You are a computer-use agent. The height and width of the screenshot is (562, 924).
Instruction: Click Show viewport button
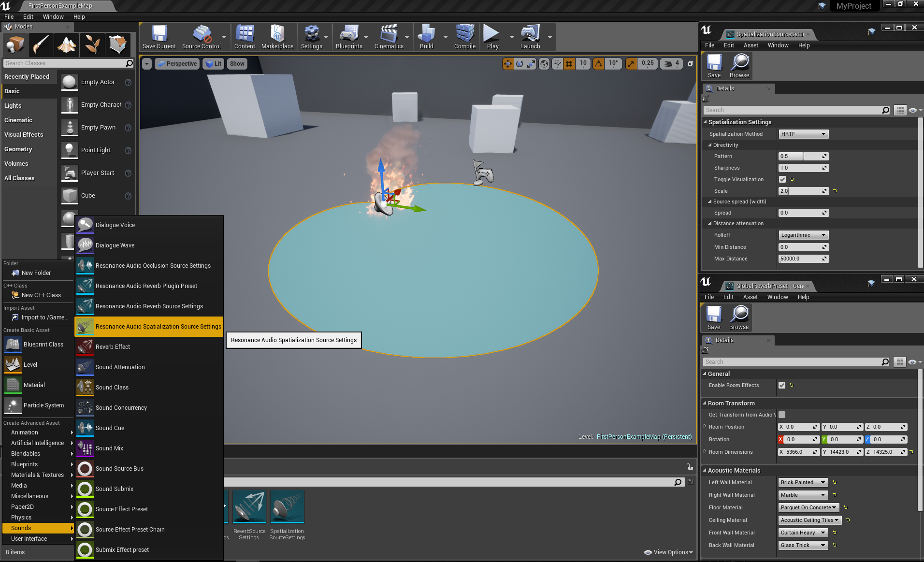[x=237, y=64]
